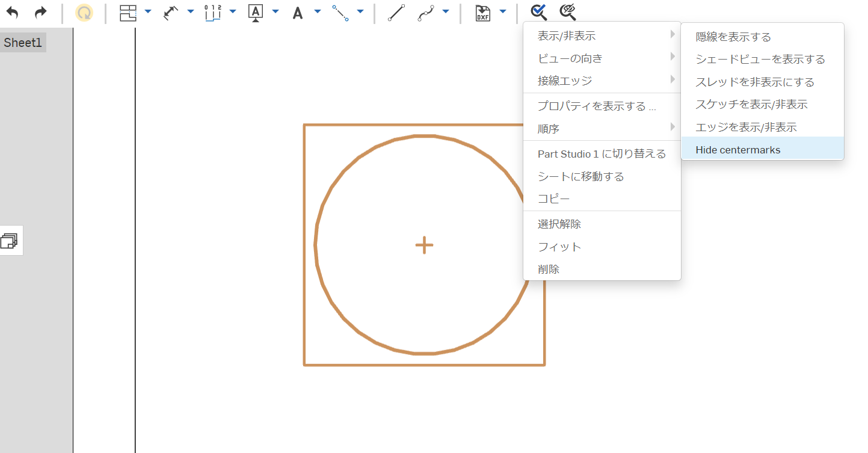Choose 削除 from context menu
The height and width of the screenshot is (453, 868).
(602, 269)
